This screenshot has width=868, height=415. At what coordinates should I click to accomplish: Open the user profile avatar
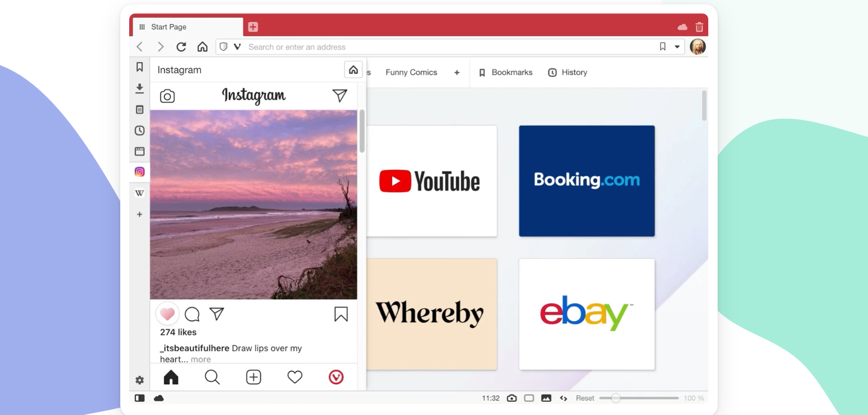point(698,47)
